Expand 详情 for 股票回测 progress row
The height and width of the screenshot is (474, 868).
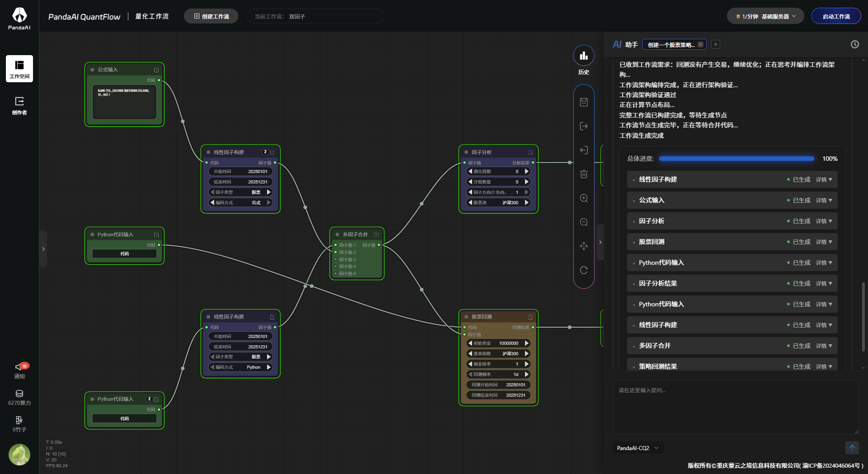click(x=824, y=242)
